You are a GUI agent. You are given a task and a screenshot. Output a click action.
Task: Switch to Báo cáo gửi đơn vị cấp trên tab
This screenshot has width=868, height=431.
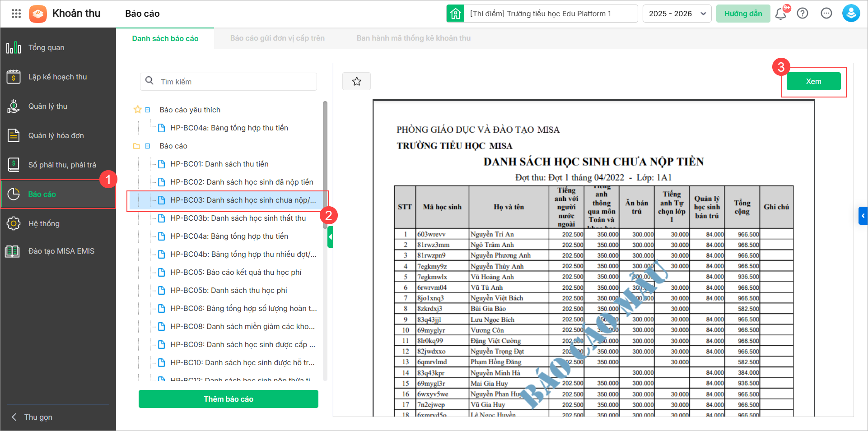coord(277,38)
